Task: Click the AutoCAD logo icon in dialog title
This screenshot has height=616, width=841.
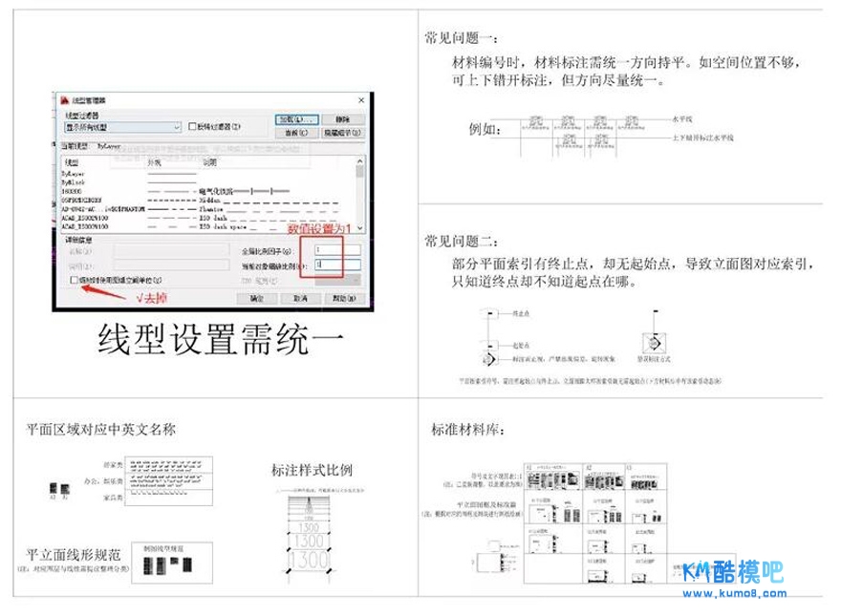Action: pos(64,99)
